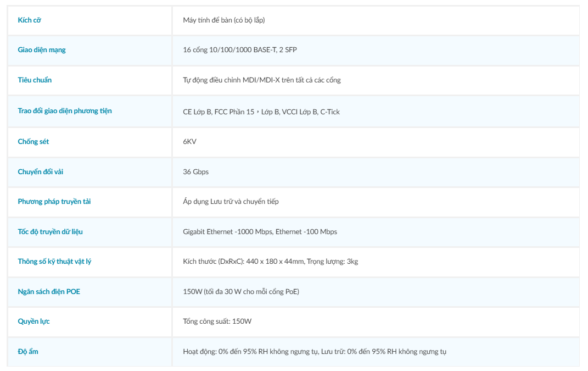Click the 'CE Lớp B, FCC Phần 15' certification text
Screen dimensions: 588x371
click(x=219, y=112)
